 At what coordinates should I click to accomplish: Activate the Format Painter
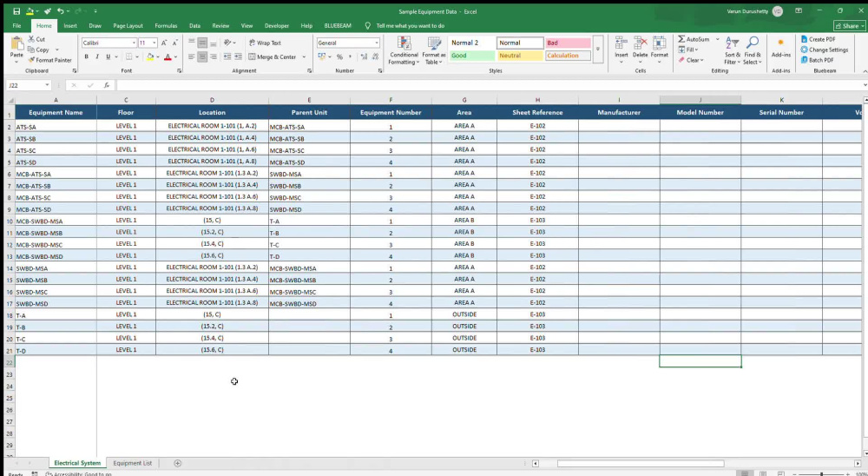49,60
